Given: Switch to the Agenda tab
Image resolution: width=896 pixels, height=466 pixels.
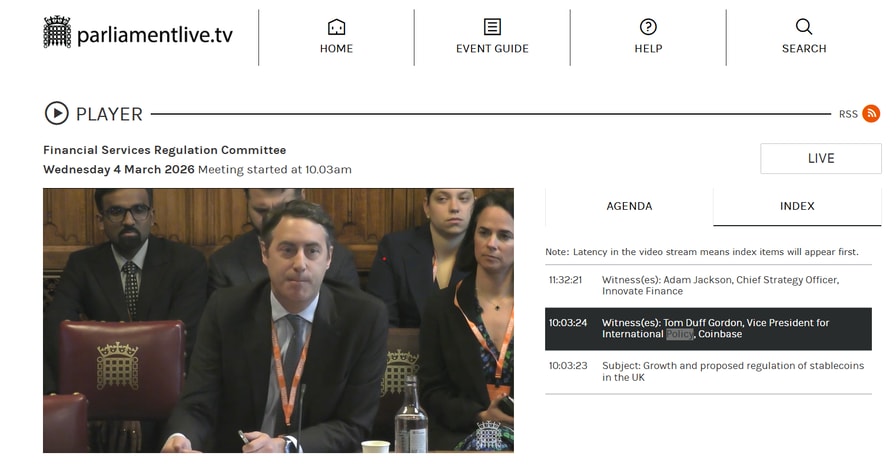Looking at the screenshot, I should click(629, 206).
